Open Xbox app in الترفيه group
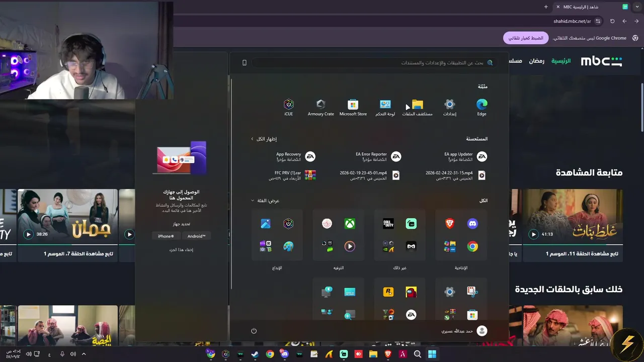Image resolution: width=644 pixels, height=362 pixels. [x=350, y=224]
